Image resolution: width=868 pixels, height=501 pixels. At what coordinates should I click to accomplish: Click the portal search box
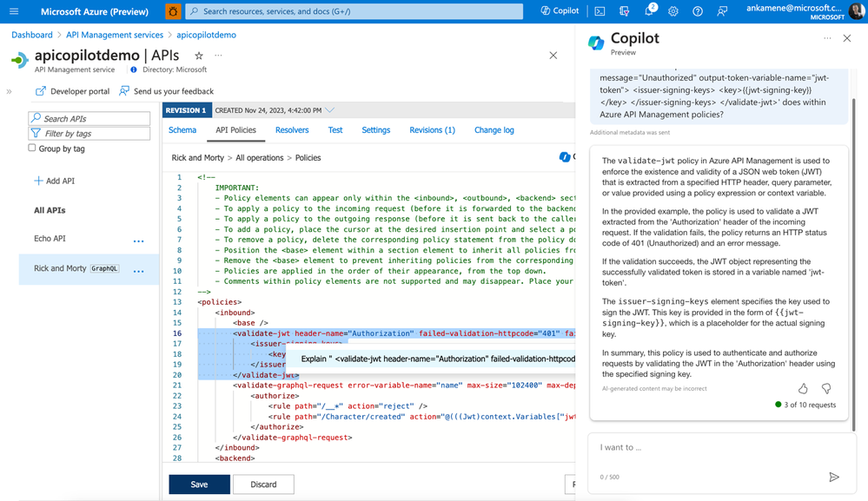click(x=354, y=11)
